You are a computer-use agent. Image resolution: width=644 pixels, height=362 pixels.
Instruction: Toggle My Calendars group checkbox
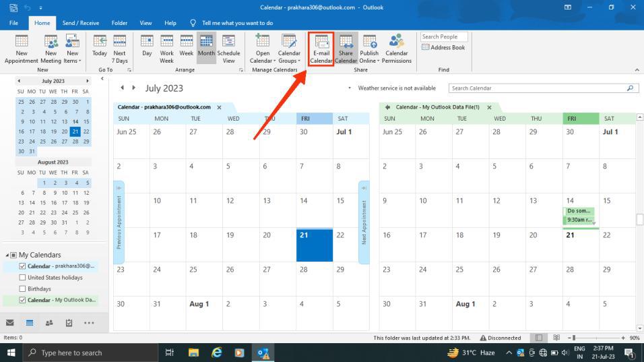pyautogui.click(x=13, y=255)
